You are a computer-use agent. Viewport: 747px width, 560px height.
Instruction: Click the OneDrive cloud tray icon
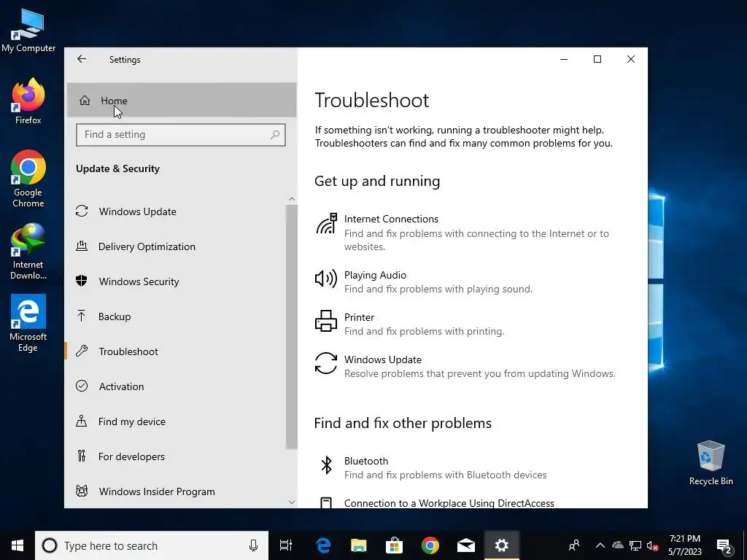click(x=617, y=545)
